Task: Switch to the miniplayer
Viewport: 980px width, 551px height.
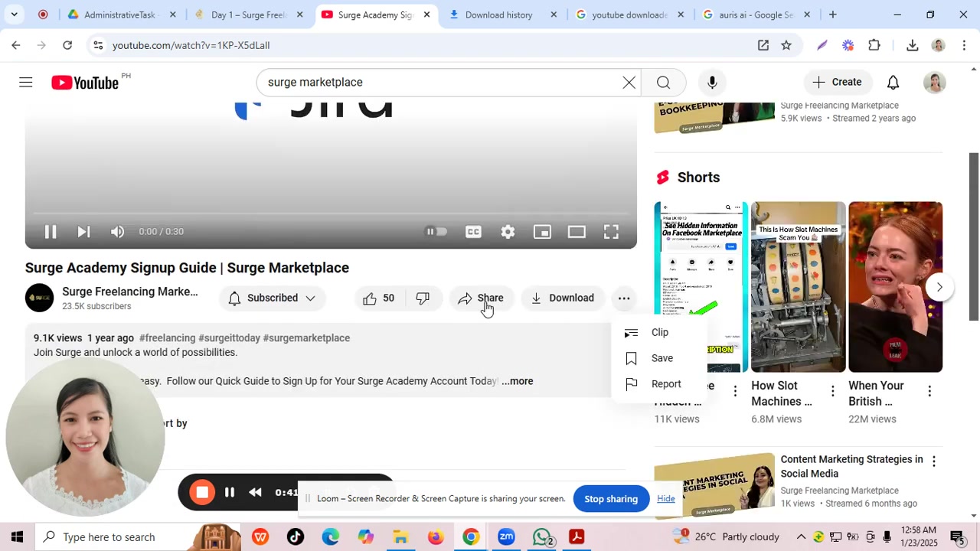Action: tap(542, 232)
